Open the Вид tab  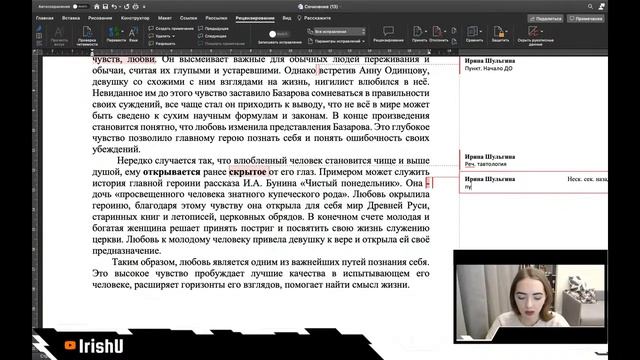tap(287, 18)
